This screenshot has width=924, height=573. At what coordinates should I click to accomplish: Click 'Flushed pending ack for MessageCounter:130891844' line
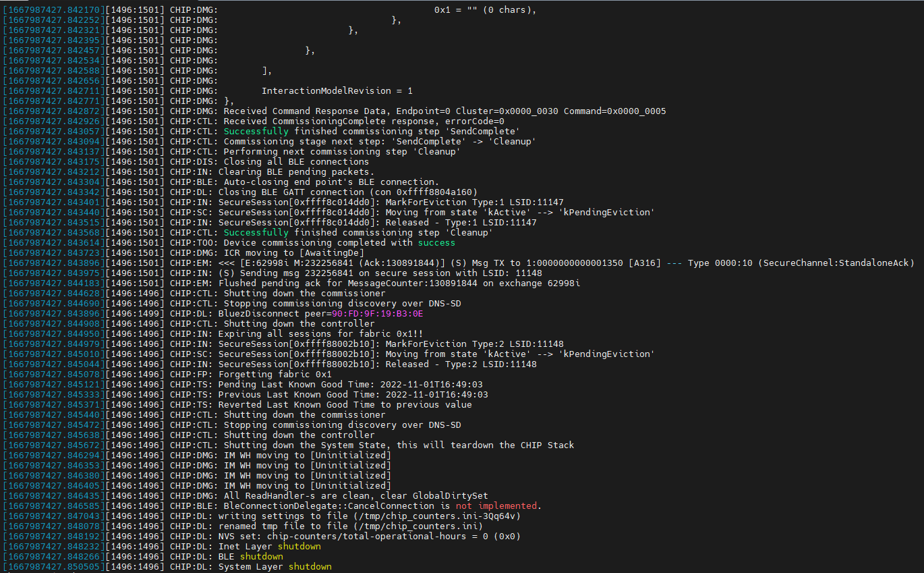pos(291,283)
